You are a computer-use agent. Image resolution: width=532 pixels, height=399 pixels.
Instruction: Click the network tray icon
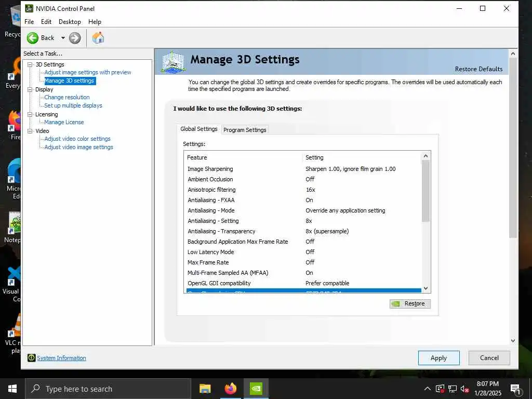click(453, 389)
